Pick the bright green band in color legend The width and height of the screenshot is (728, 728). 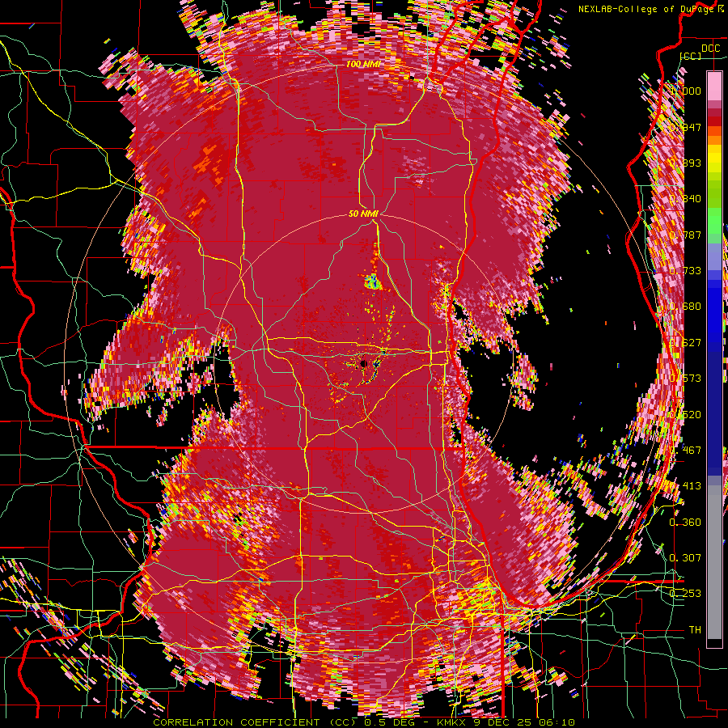coord(714,221)
